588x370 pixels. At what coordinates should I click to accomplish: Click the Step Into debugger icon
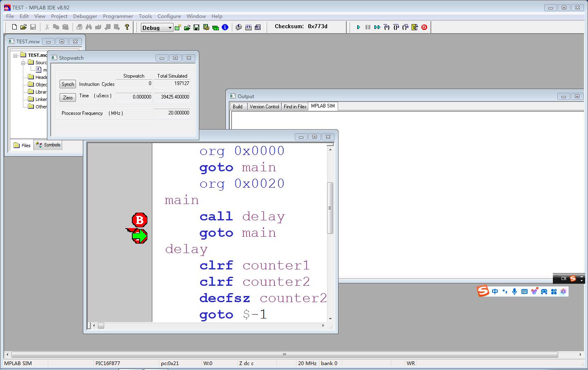[x=387, y=27]
